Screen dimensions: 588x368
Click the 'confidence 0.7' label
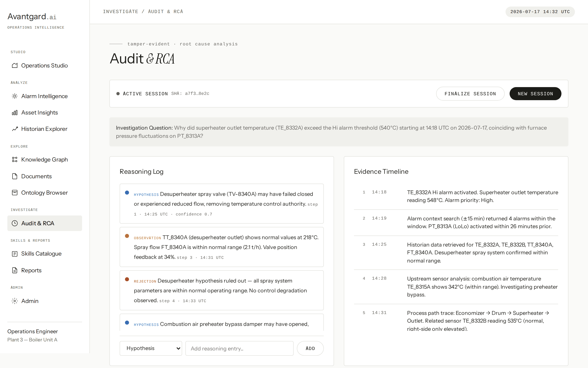click(x=194, y=214)
